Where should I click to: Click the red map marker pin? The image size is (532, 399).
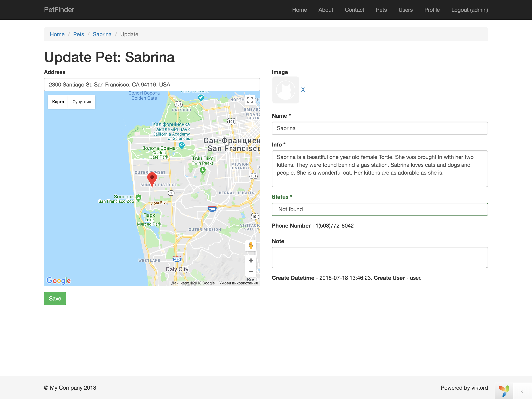152,178
